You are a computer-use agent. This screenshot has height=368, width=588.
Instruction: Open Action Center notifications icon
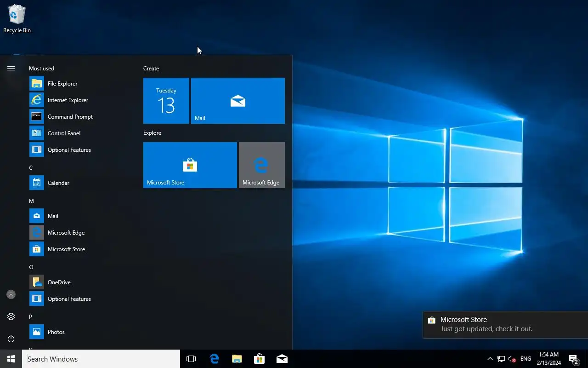pyautogui.click(x=574, y=359)
